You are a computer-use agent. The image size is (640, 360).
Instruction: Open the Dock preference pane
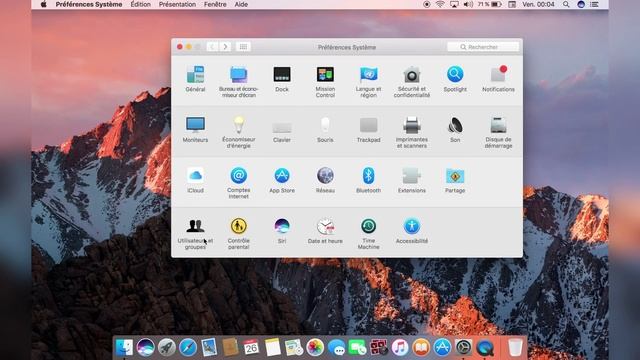point(282,79)
